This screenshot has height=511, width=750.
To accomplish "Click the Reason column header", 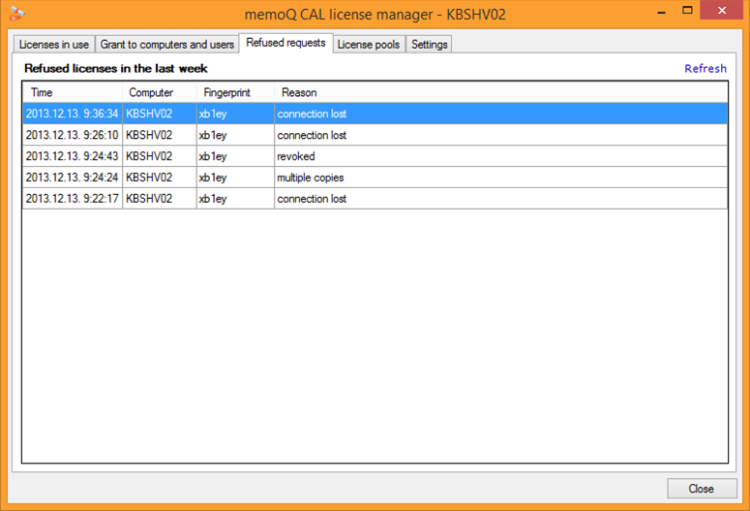I will (501, 92).
